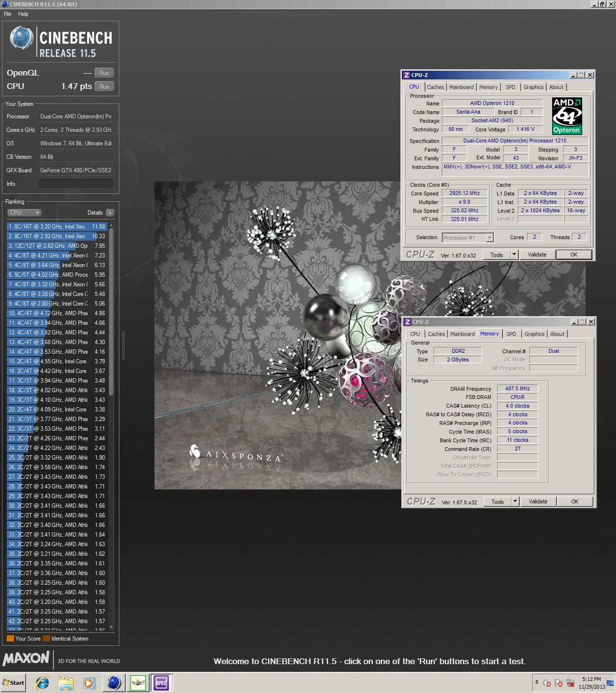The width and height of the screenshot is (616, 693).
Task: Open Windows Explorer folder icon in taskbar
Action: (x=65, y=682)
